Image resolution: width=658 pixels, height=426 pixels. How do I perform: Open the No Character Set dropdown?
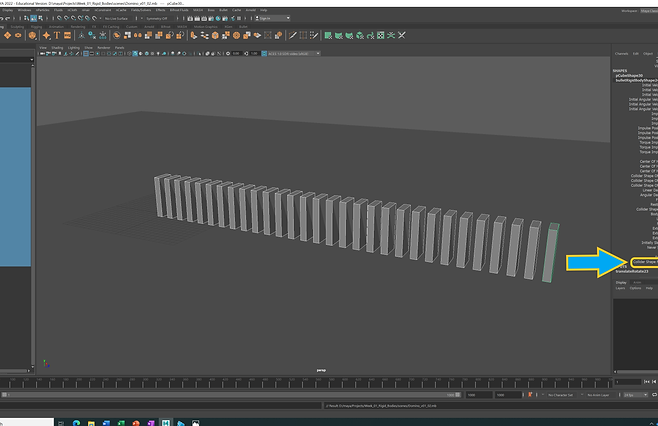(563, 395)
